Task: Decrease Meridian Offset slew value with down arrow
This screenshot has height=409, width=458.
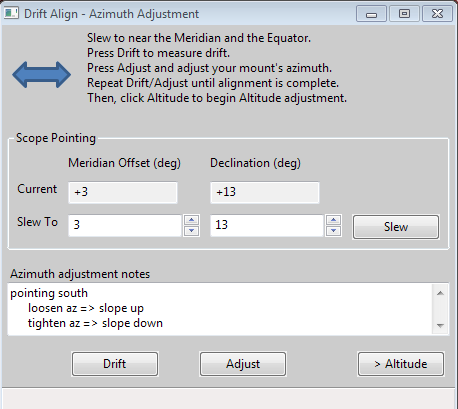Action: pyautogui.click(x=192, y=231)
